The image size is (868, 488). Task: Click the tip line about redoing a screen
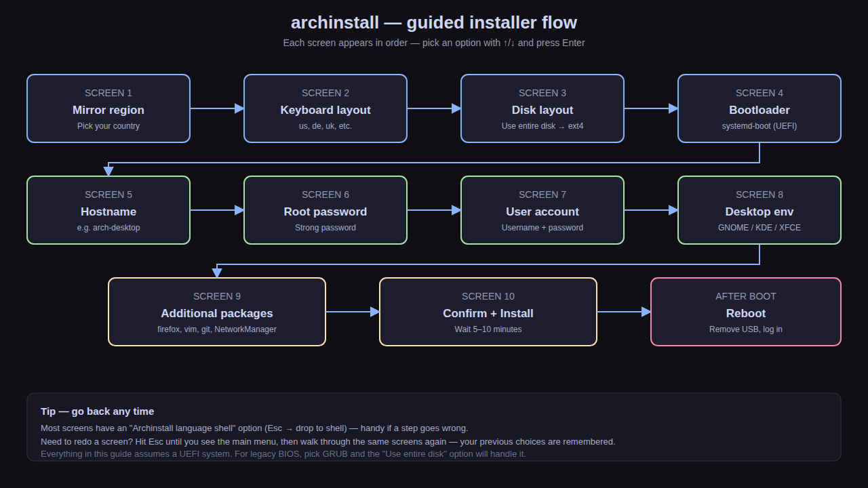pos(328,442)
